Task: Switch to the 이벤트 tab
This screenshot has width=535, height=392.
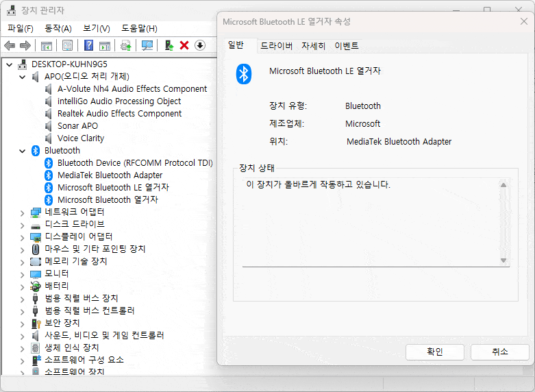Action: click(x=346, y=46)
